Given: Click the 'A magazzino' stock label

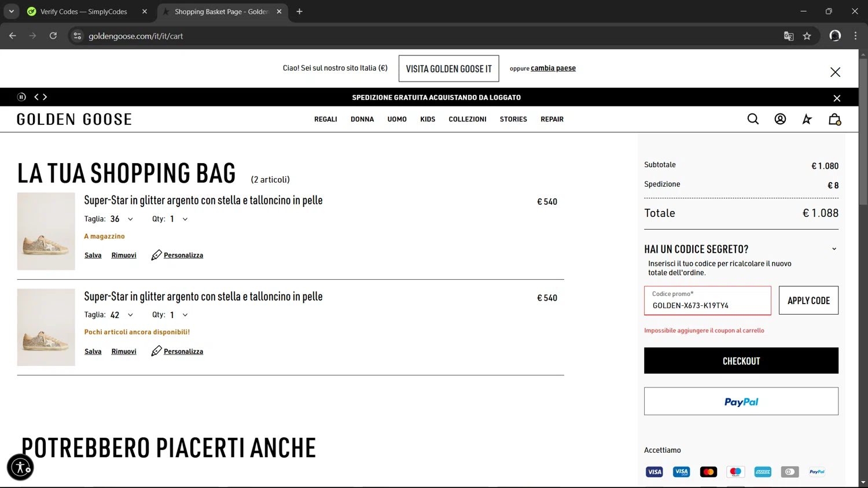Looking at the screenshot, I should [104, 236].
